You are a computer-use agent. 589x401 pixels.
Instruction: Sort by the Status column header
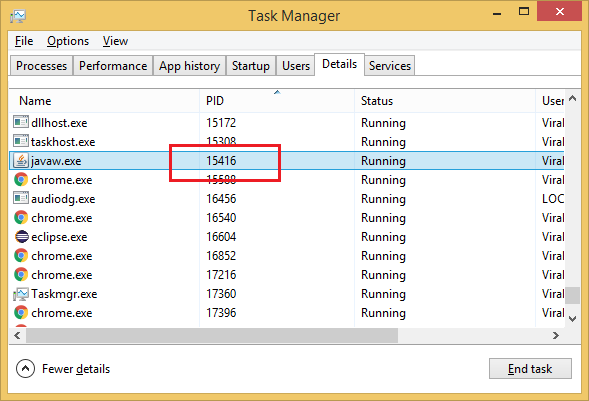tap(445, 101)
